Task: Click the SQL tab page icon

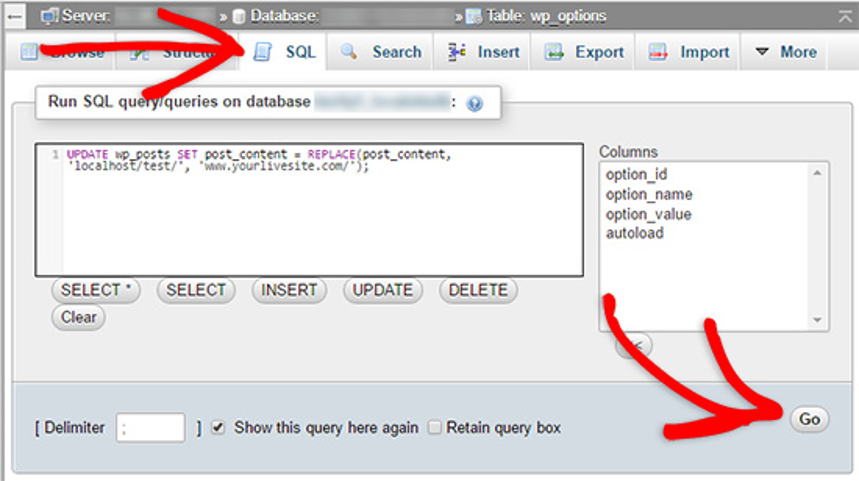Action: coord(262,52)
